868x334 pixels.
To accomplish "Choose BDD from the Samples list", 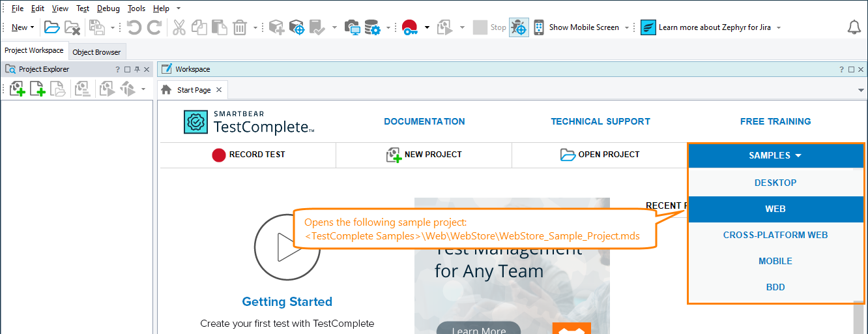I will click(775, 287).
